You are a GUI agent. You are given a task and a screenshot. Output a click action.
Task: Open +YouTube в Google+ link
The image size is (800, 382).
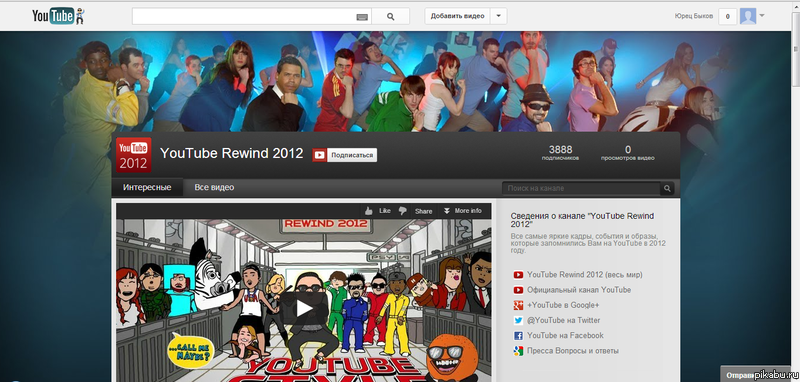[x=563, y=305]
